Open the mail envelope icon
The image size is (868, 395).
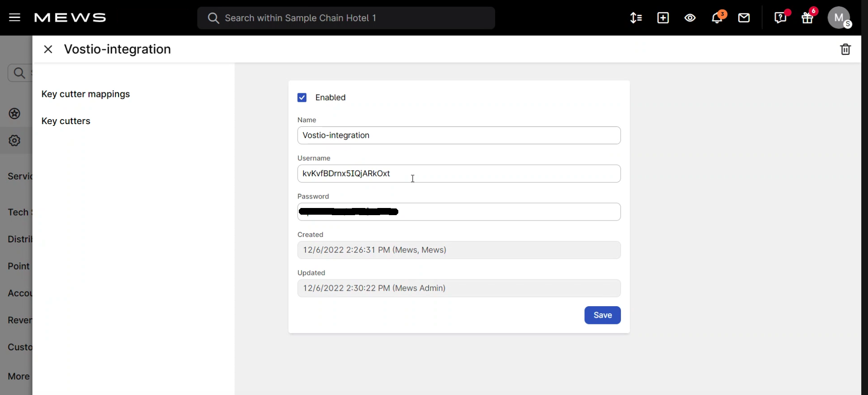[x=744, y=18]
